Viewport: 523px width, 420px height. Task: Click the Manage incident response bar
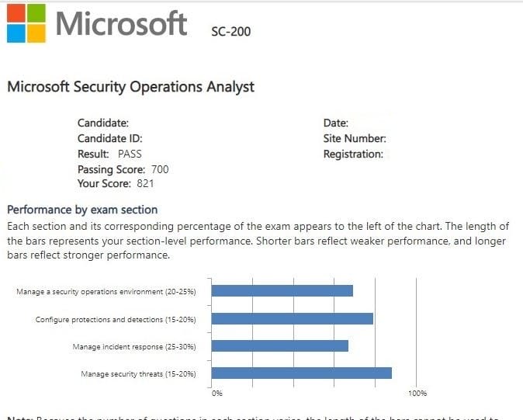(280, 345)
